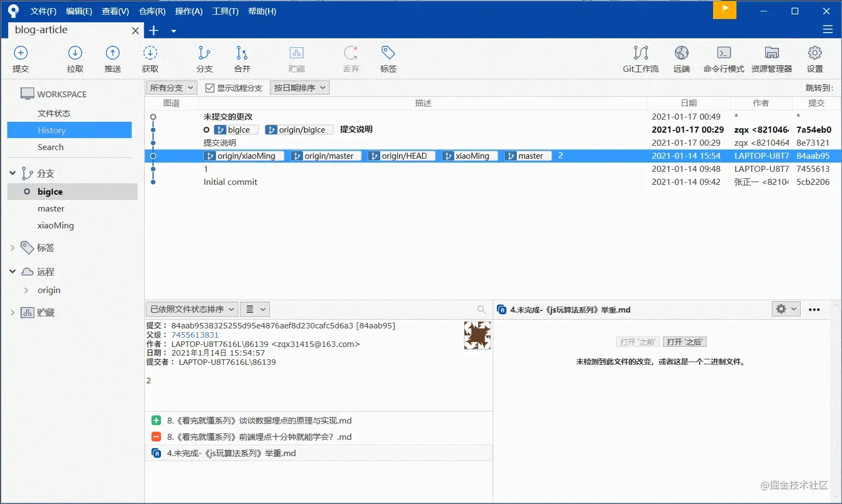Expand the 贮藏 section in sidebar
The width and height of the screenshot is (842, 504).
point(13,313)
